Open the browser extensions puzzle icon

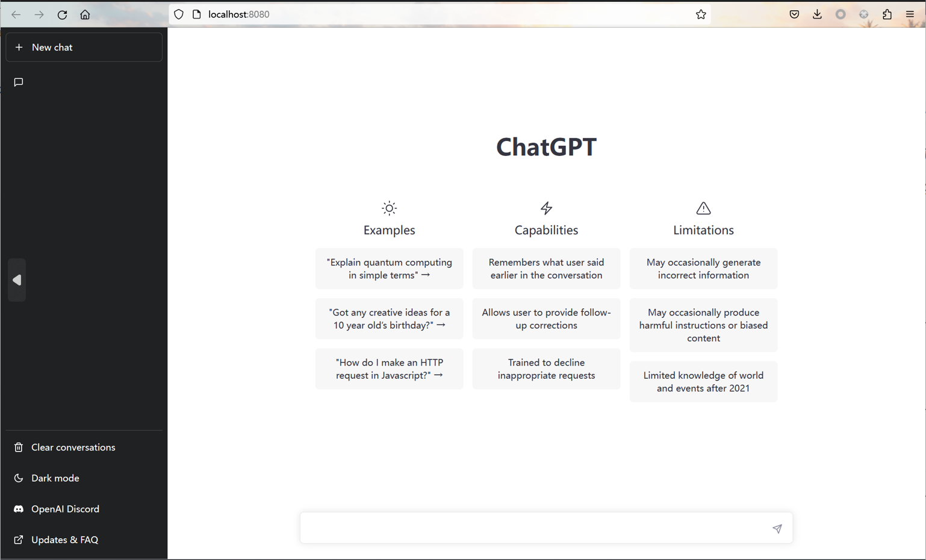(x=887, y=14)
